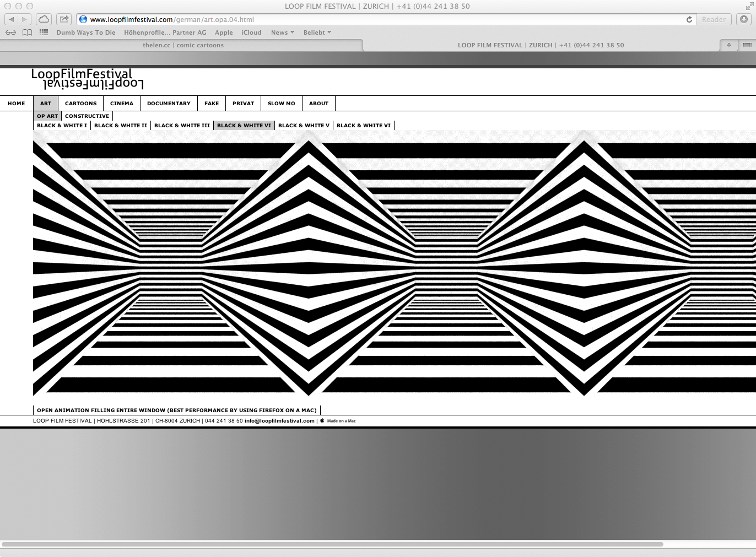This screenshot has height=557, width=756.
Task: Expand the Beliebt bookmarks folder
Action: pyautogui.click(x=317, y=33)
